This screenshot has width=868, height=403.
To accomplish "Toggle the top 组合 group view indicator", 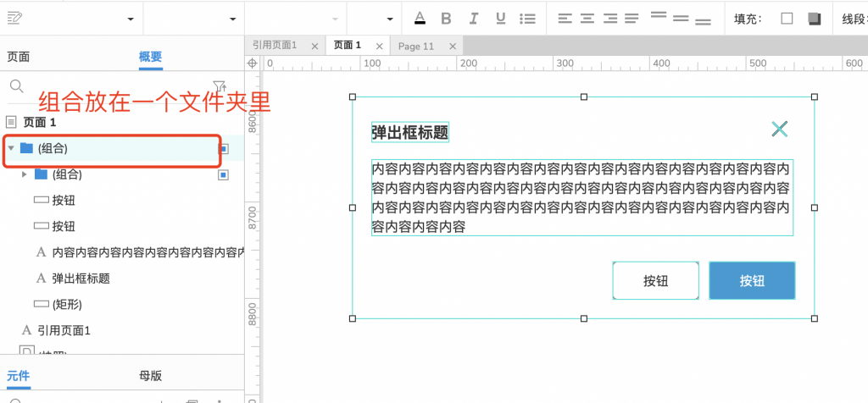I will pos(224,148).
